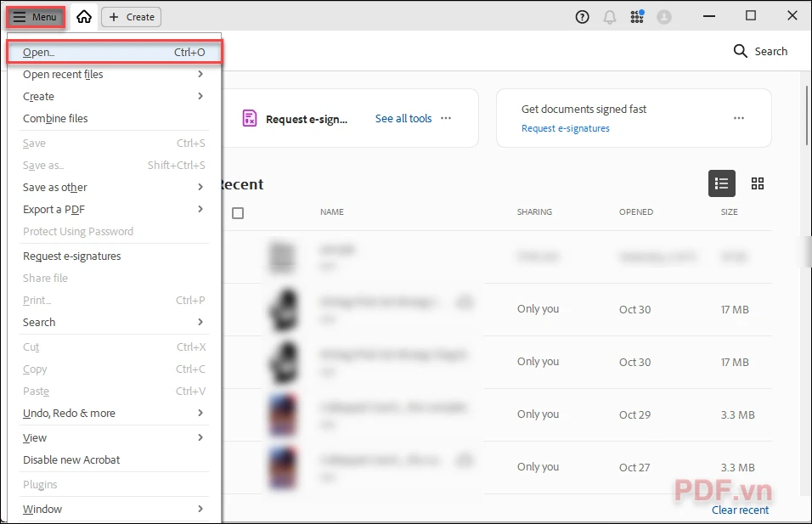Click Clear recent link
The height and width of the screenshot is (524, 812).
740,510
